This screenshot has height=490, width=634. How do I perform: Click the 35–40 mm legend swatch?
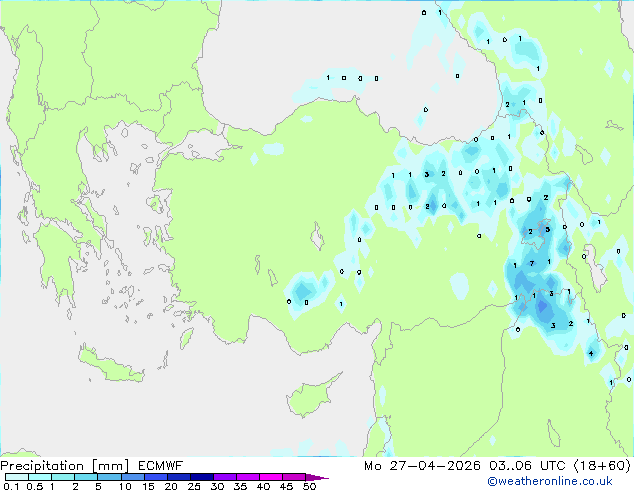click(x=247, y=477)
